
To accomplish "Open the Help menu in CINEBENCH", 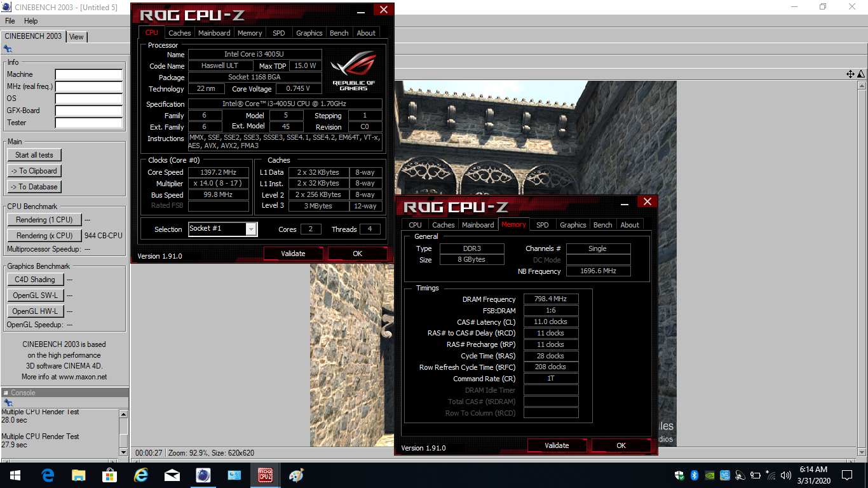I will click(x=31, y=21).
